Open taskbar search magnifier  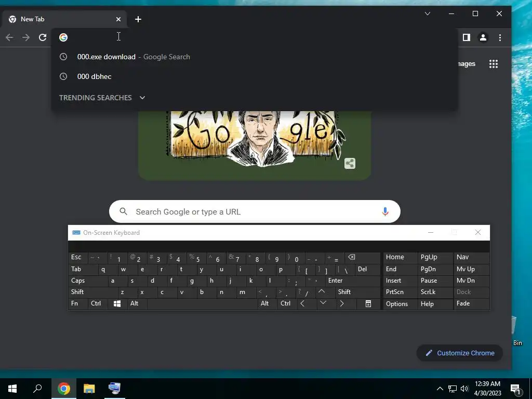(37, 389)
